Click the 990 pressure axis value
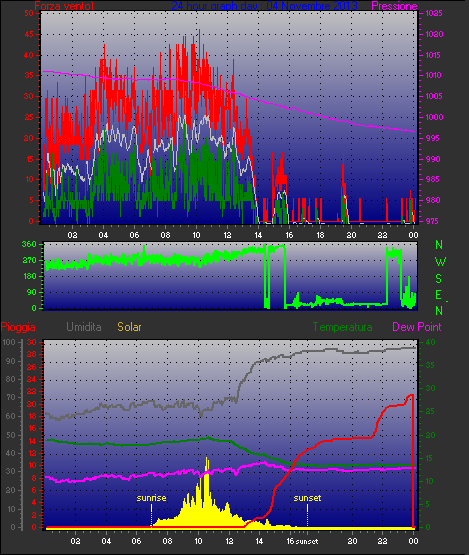 click(x=433, y=159)
